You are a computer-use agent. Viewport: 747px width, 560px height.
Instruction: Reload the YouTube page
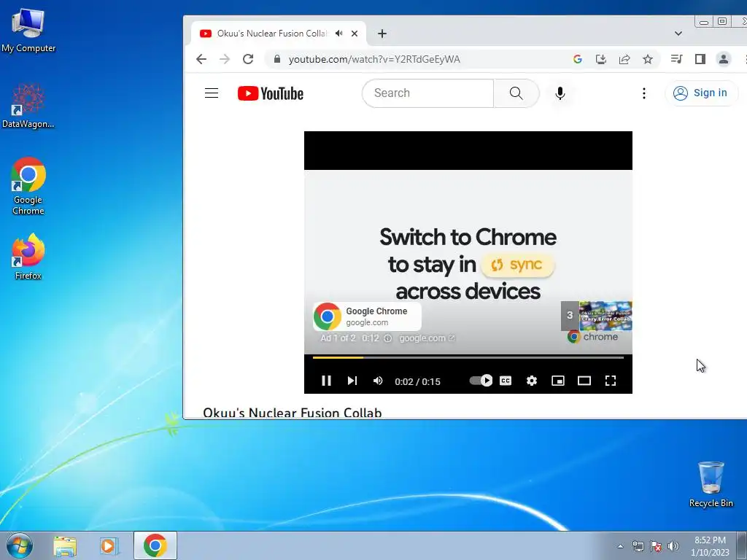click(248, 59)
